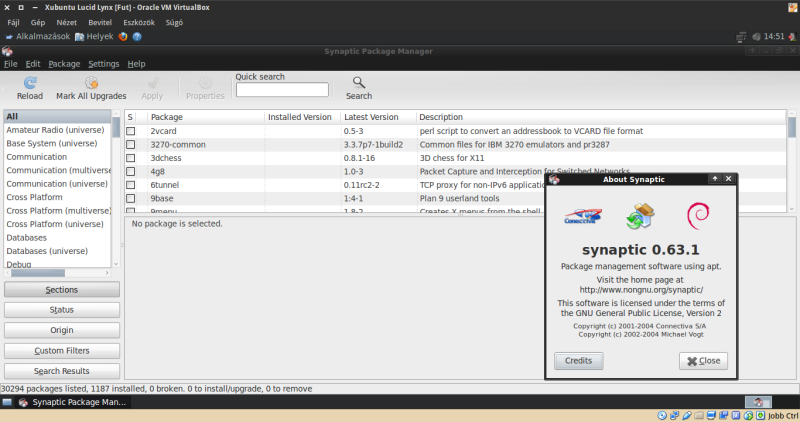Viewport: 800px width, 422px height.
Task: Toggle the 2vcard package checkbox
Action: (x=131, y=131)
